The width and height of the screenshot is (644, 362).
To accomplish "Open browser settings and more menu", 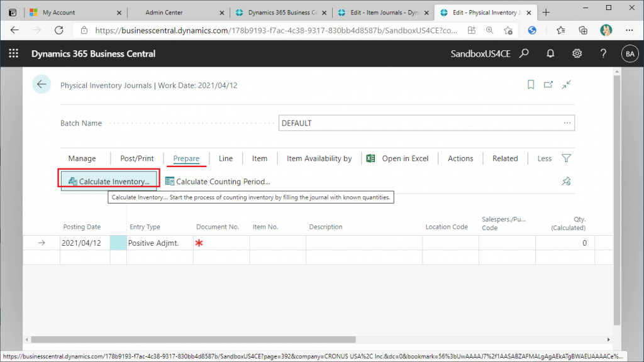I will point(629,30).
